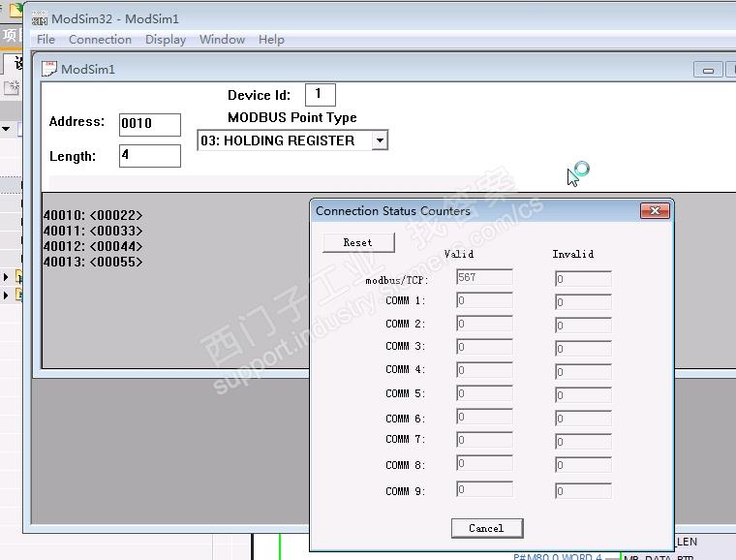Click COMM 4 valid counter field
The image size is (736, 560).
tap(484, 370)
